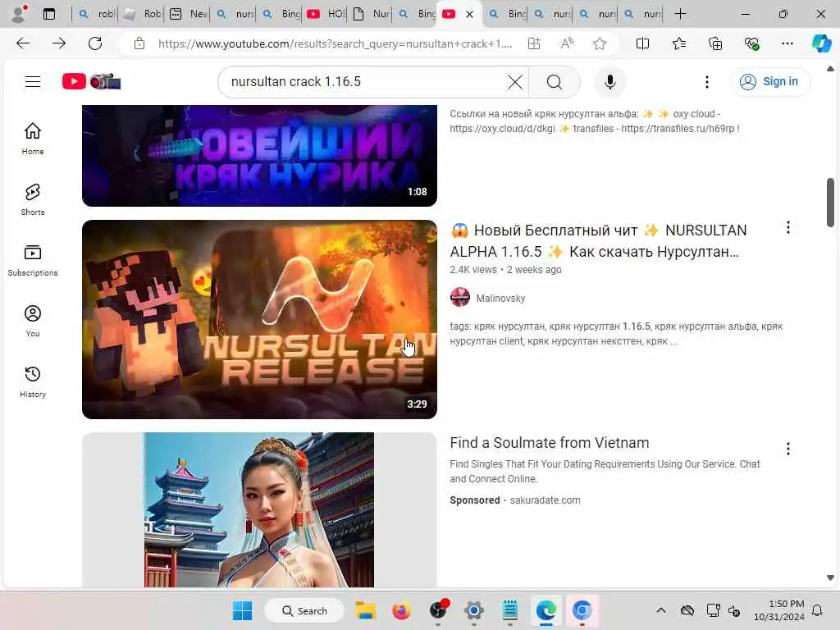Open File Explorer from taskbar

click(366, 610)
